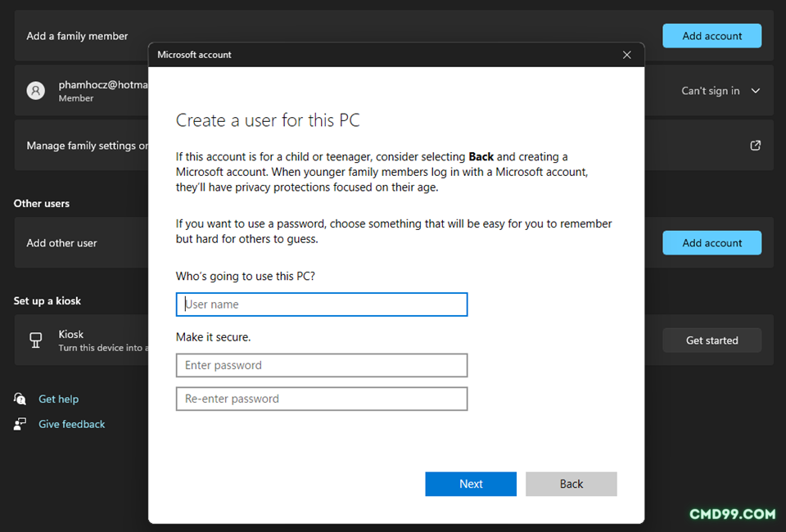Click the Get help icon
Viewport: 786px width, 532px height.
(x=20, y=399)
